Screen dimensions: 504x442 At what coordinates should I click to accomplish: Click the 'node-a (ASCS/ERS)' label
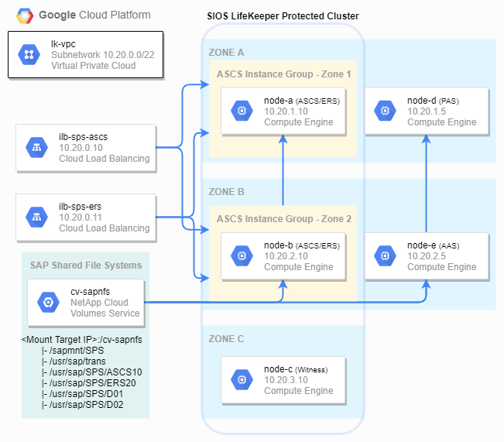click(x=302, y=101)
